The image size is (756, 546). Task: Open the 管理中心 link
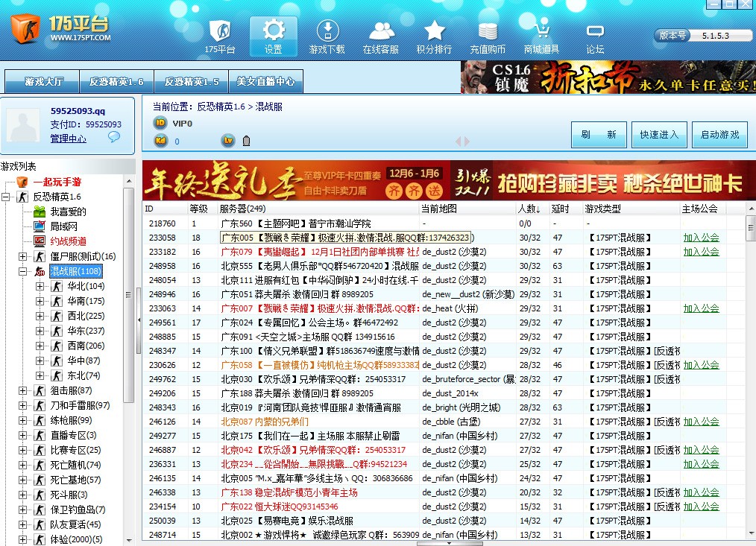point(69,139)
